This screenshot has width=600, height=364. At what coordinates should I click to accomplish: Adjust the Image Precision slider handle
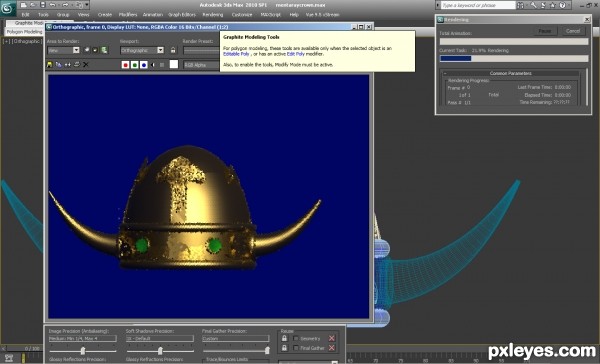83,350
